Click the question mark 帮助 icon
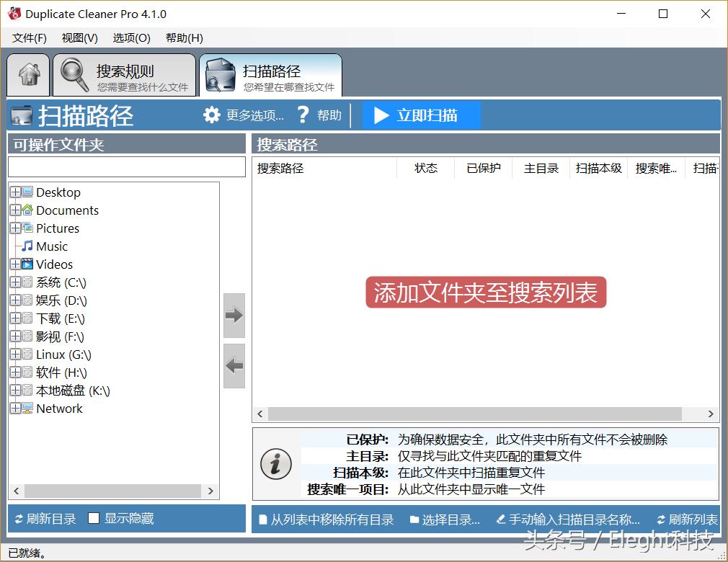The image size is (728, 562). click(303, 115)
